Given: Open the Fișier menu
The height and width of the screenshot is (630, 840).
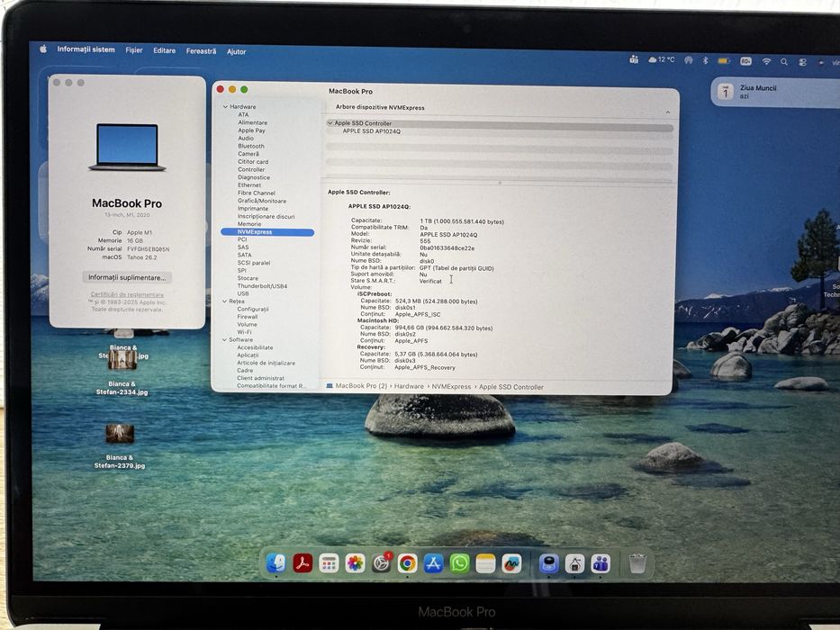Looking at the screenshot, I should point(134,49).
